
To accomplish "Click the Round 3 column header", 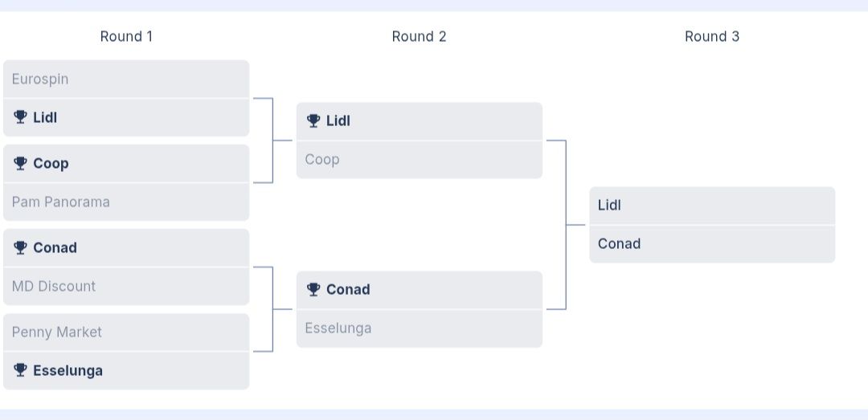I will tap(712, 36).
